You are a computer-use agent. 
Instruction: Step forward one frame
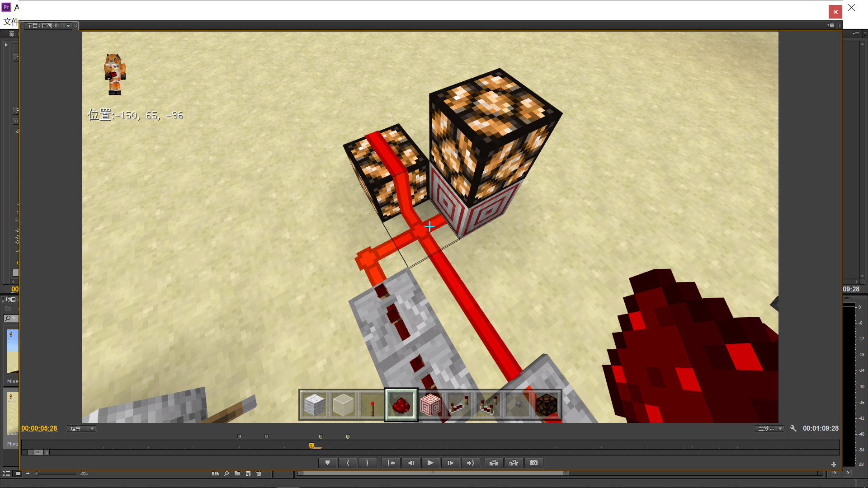click(x=450, y=463)
